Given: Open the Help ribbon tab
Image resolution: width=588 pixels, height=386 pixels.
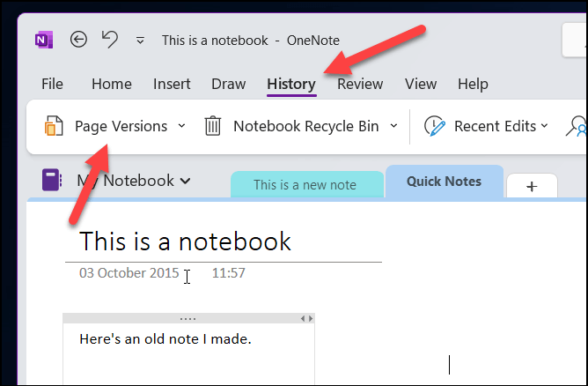Looking at the screenshot, I should click(x=473, y=84).
